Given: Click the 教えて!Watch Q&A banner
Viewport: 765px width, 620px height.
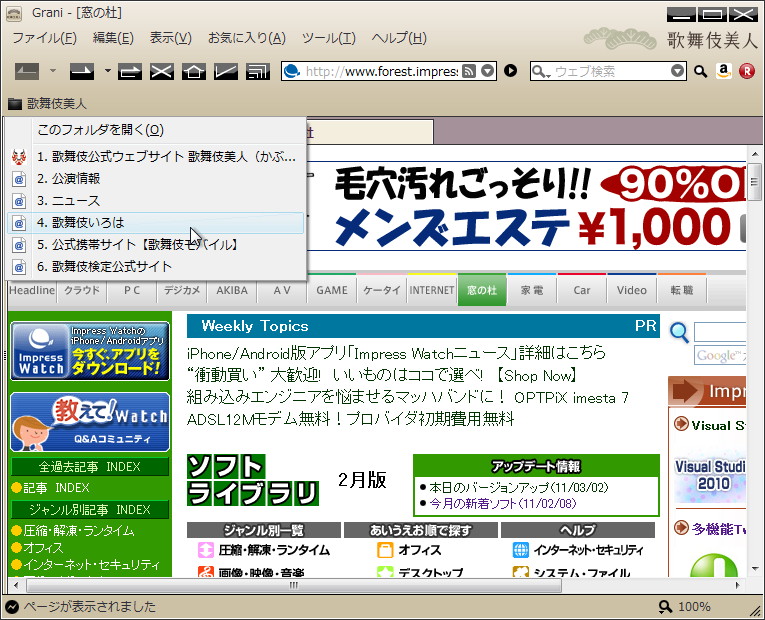Looking at the screenshot, I should [90, 422].
